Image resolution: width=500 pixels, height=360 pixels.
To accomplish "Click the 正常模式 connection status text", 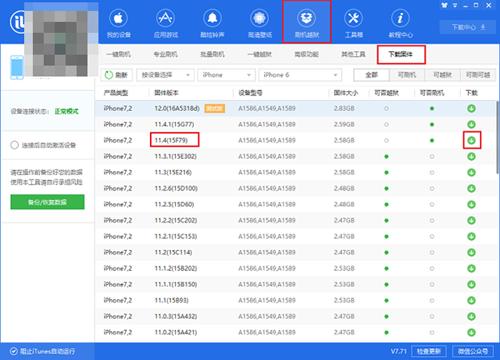I will pyautogui.click(x=66, y=111).
